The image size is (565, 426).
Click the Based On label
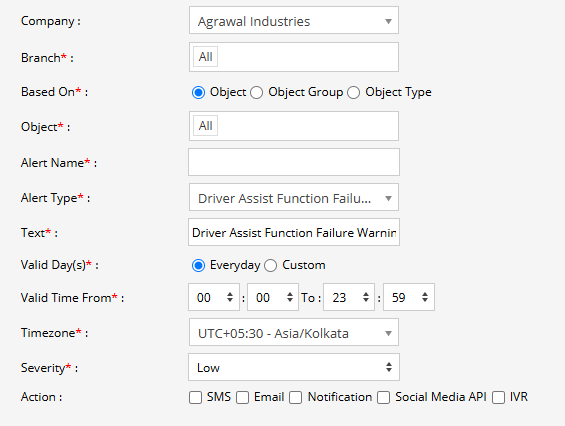tap(54, 92)
